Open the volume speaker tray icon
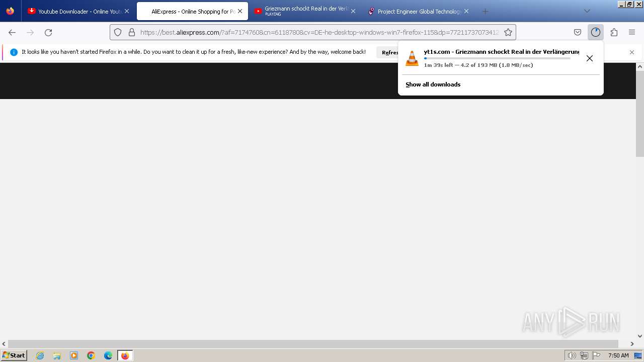The height and width of the screenshot is (362, 644). click(572, 355)
